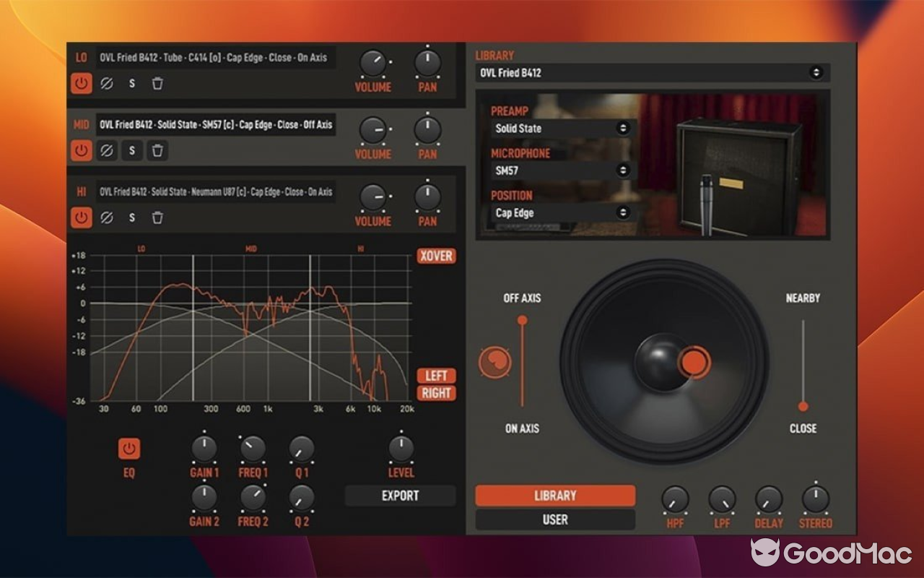Click the EXPORT button
The width and height of the screenshot is (924, 578).
tap(401, 496)
